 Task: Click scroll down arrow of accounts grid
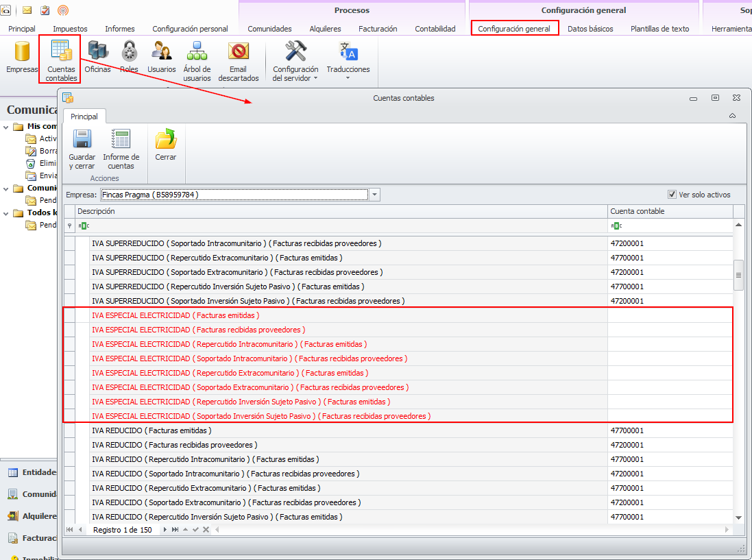coord(738,518)
